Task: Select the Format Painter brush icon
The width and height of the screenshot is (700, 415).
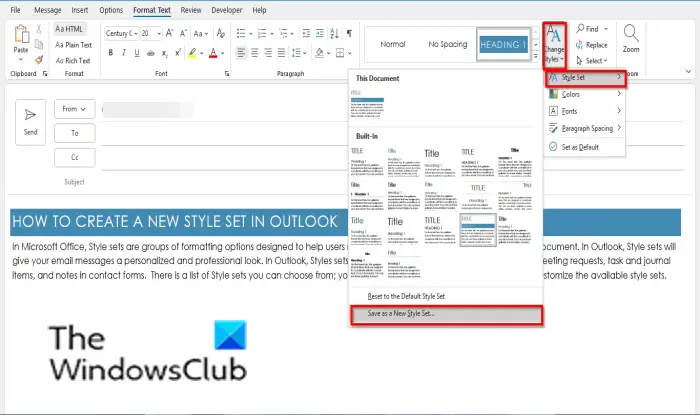Action: [x=39, y=59]
